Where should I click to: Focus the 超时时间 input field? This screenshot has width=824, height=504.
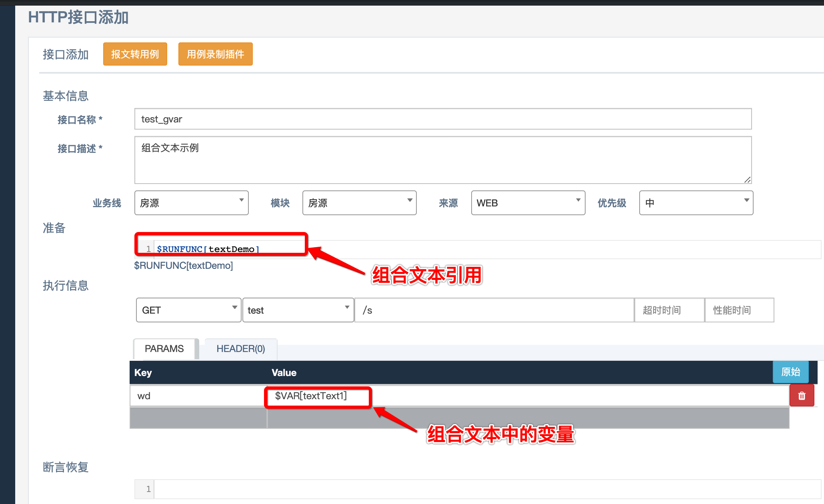click(670, 310)
